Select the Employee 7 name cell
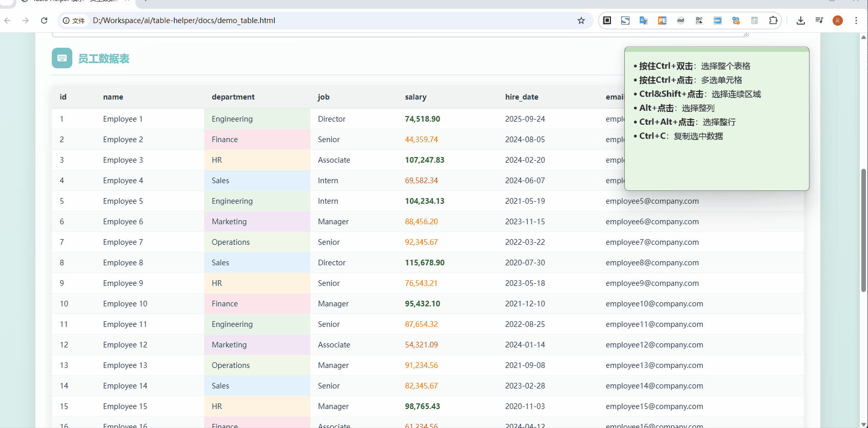Viewport: 868px width, 428px height. click(123, 242)
